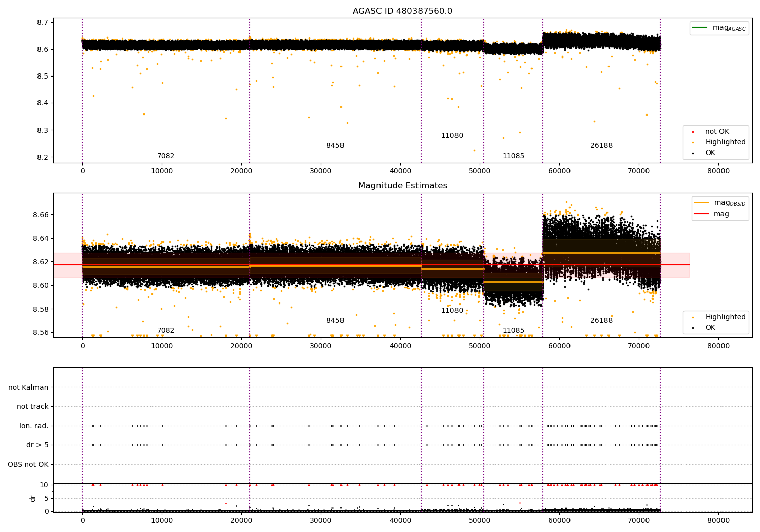Screen dimensions: 760x532
Task: Click the 40000 x-tick under the top plot
Action: (400, 171)
